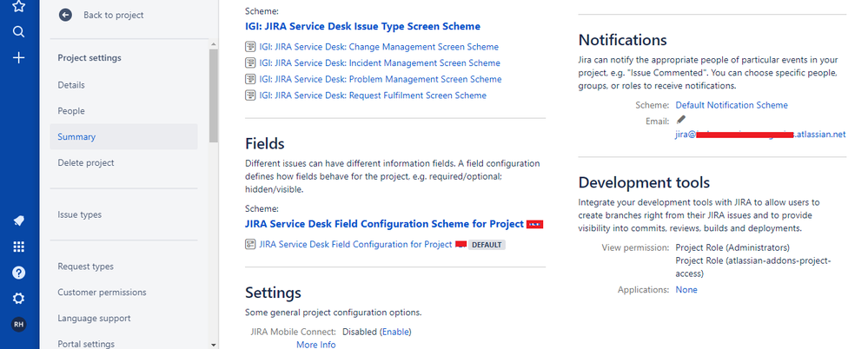Click icon beside Field Configuration for Project
868x349 pixels.
[250, 244]
